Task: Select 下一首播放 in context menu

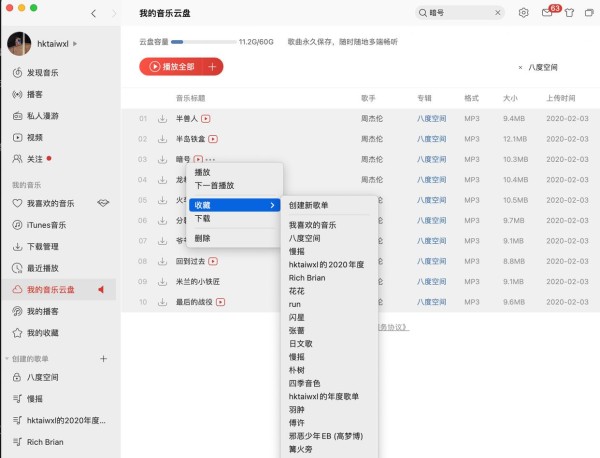Action: coord(214,186)
